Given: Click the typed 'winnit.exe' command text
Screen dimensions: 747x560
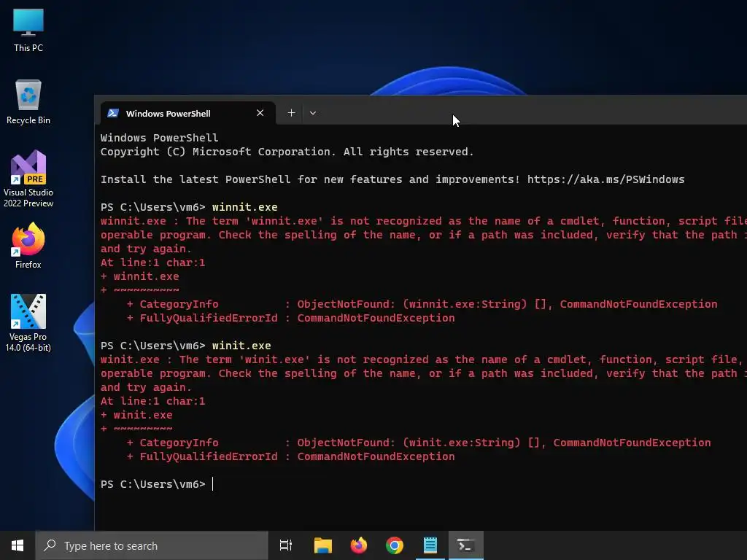Looking at the screenshot, I should point(244,207).
